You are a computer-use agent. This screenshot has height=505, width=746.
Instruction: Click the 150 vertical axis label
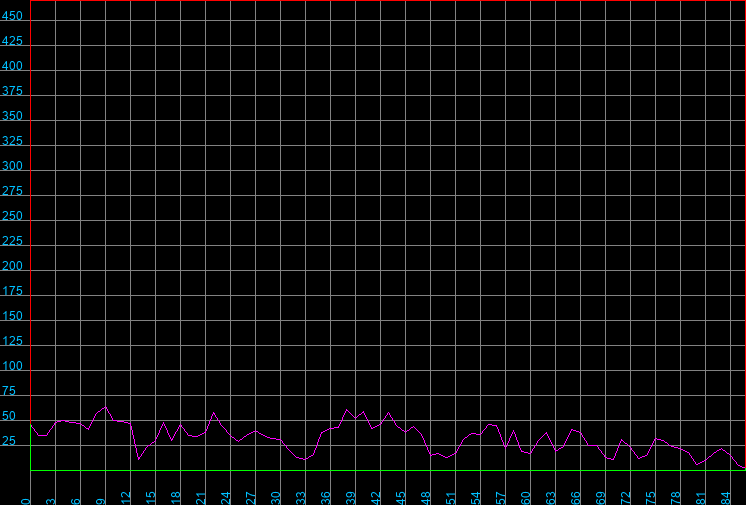coord(12,316)
